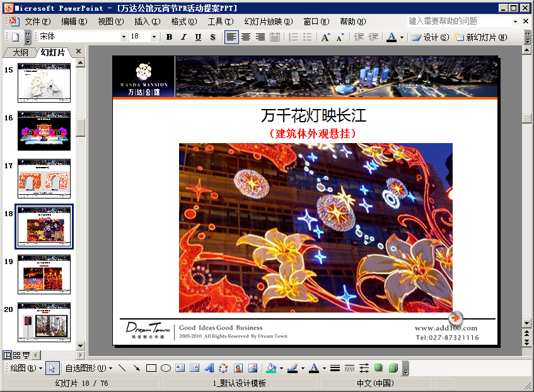Choose the select objects pointer tool
Screen dimensions: 534x392
point(52,368)
